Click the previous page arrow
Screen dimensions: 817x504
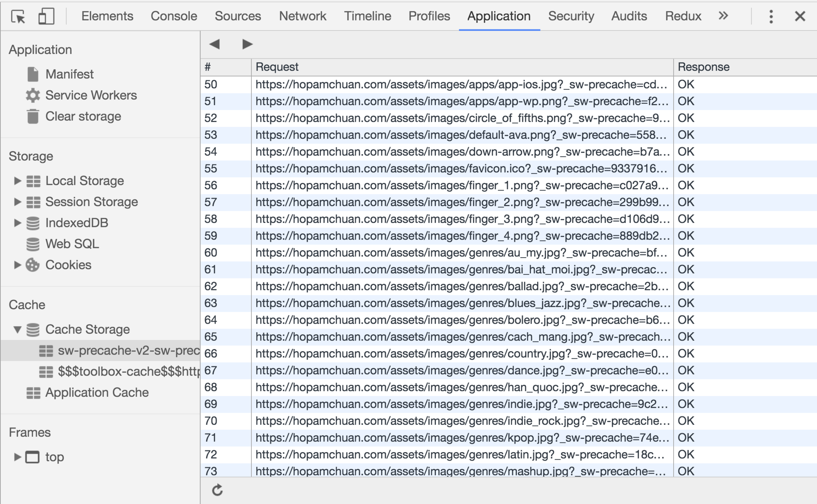tap(215, 44)
